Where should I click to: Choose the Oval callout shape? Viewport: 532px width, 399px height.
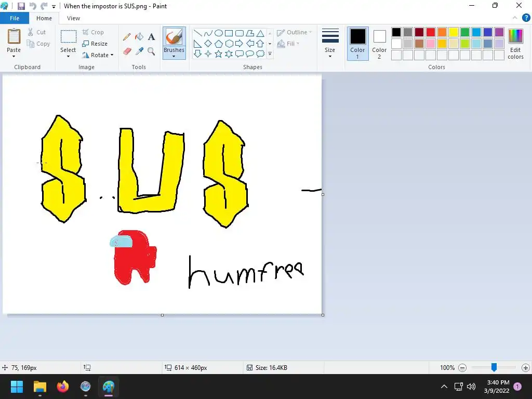[x=250, y=54]
